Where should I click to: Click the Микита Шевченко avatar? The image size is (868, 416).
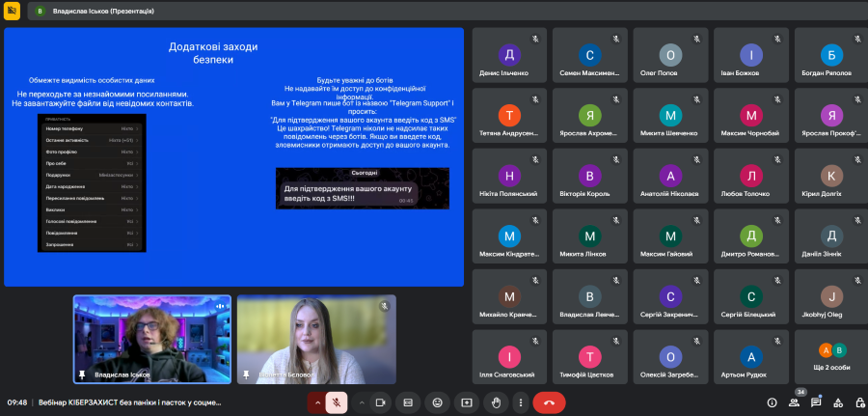pyautogui.click(x=670, y=115)
